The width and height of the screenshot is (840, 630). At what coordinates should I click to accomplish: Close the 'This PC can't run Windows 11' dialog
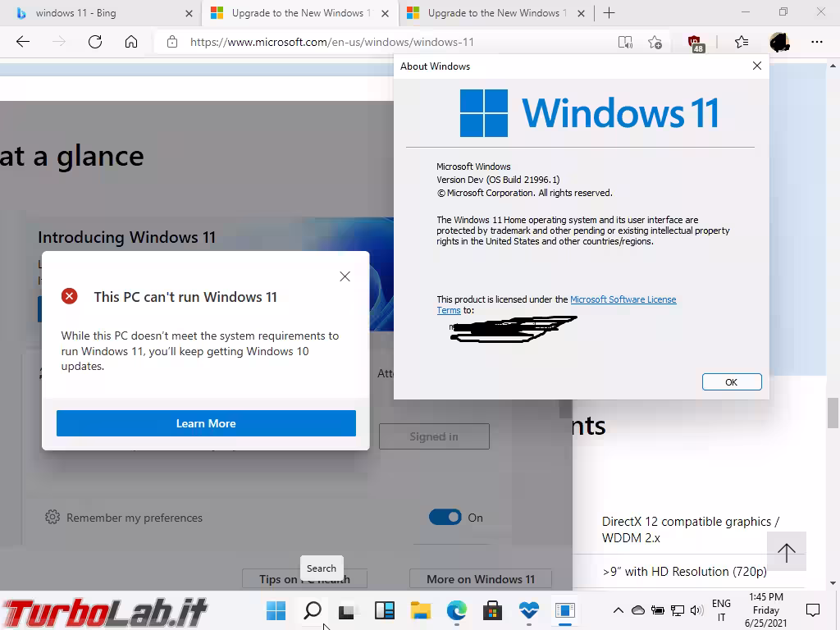pos(345,276)
